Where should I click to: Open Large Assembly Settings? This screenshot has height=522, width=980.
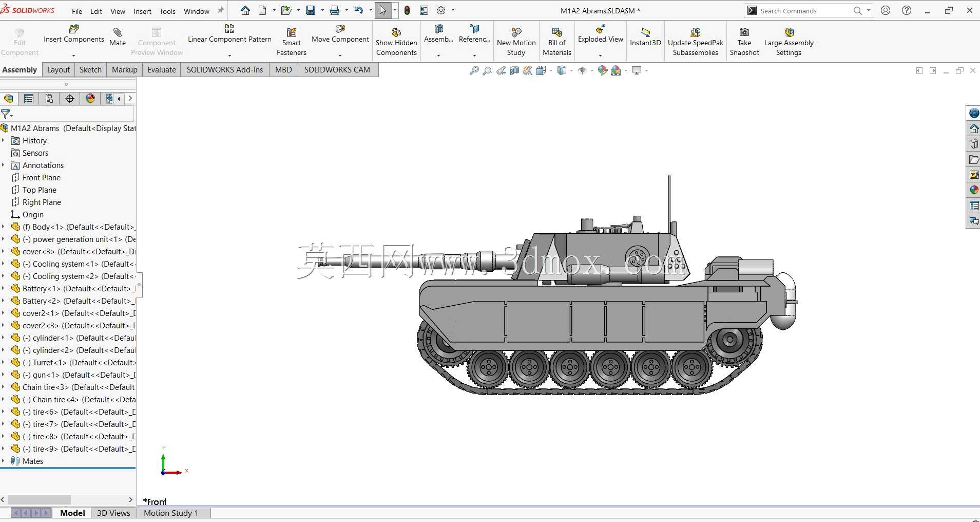pos(789,42)
